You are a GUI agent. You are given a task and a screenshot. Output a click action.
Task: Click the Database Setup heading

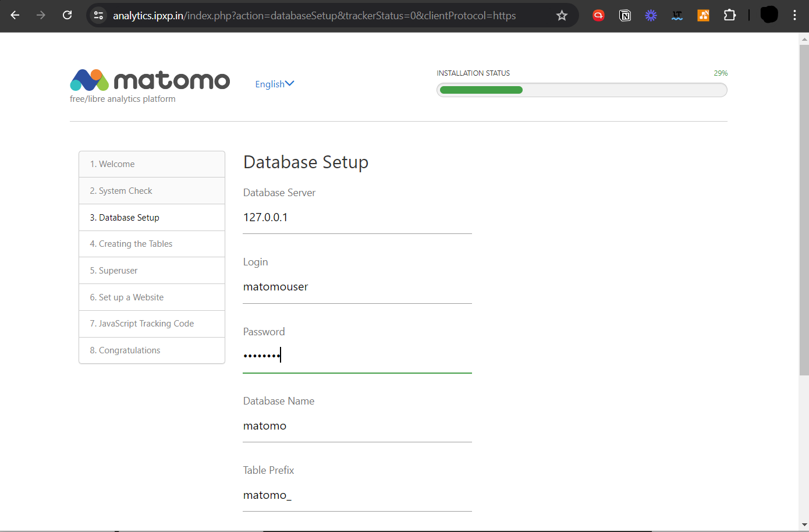click(x=306, y=162)
